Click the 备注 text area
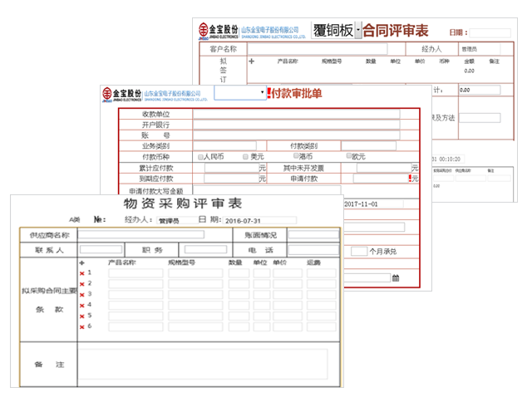Screen dimensions: 532x402 (203, 364)
